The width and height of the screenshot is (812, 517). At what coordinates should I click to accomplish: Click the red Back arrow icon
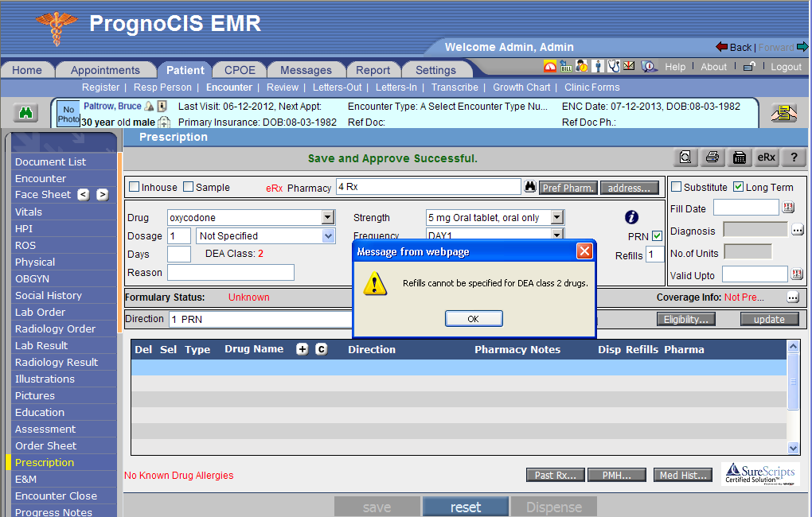click(x=721, y=47)
